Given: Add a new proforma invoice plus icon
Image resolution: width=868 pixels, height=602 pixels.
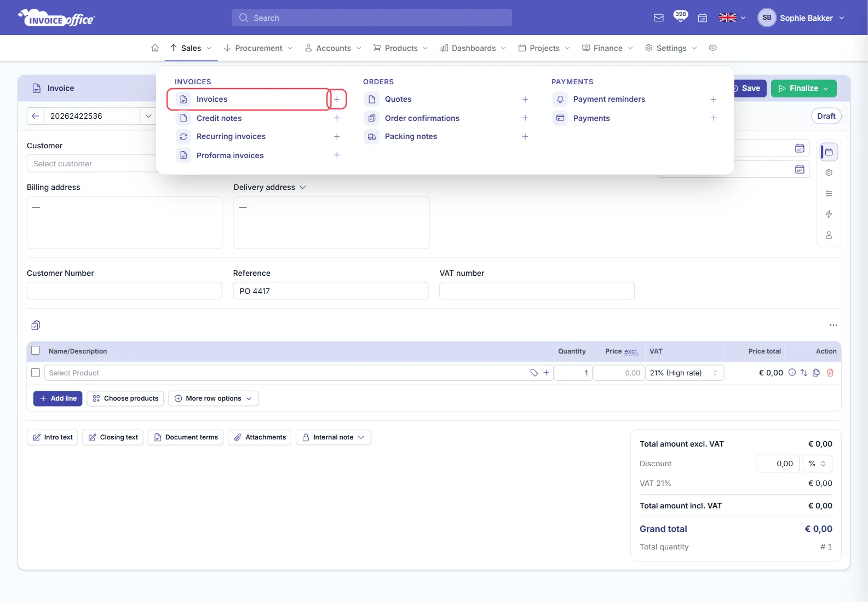Looking at the screenshot, I should pos(337,155).
